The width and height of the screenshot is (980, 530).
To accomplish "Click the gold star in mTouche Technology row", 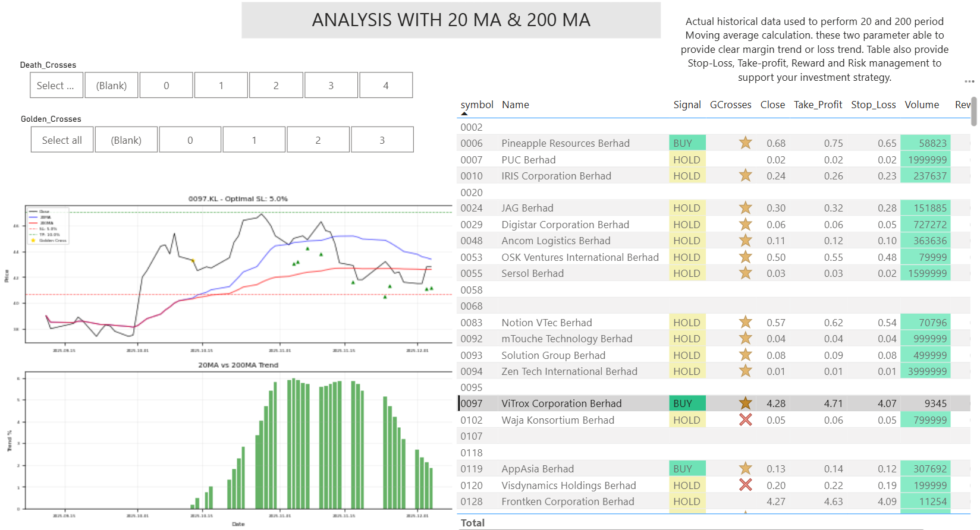I will click(x=745, y=339).
